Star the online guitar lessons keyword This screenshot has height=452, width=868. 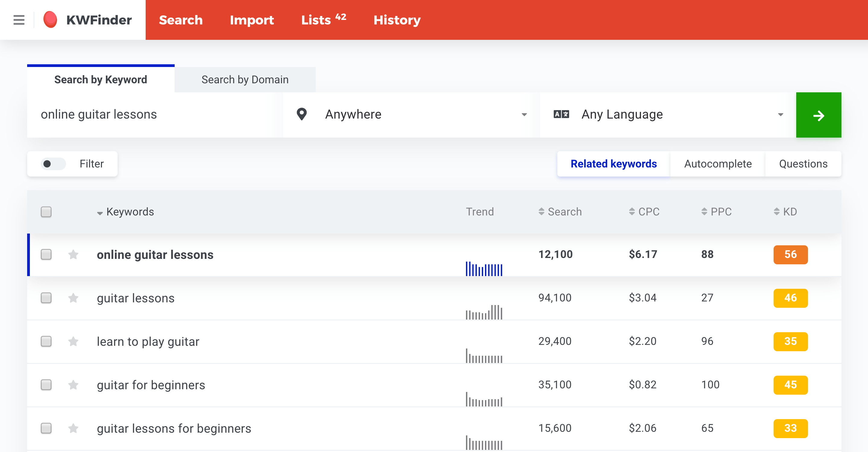coord(73,254)
